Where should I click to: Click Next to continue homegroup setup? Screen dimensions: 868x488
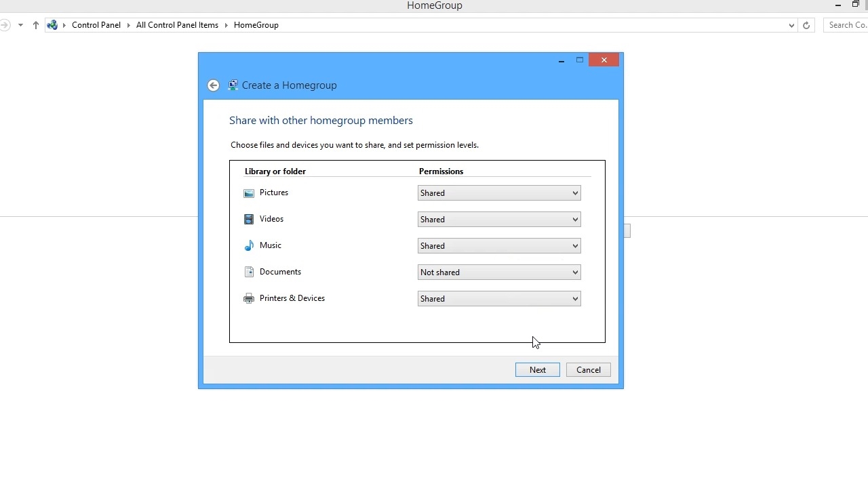point(538,370)
